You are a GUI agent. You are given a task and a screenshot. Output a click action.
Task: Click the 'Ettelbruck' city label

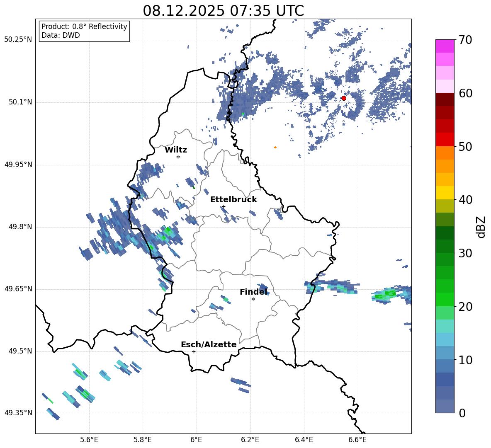pos(233,200)
